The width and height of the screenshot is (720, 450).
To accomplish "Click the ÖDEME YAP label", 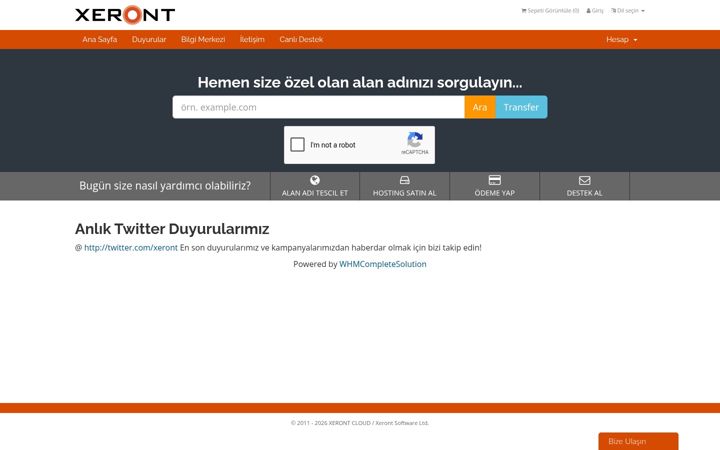I will 495,193.
